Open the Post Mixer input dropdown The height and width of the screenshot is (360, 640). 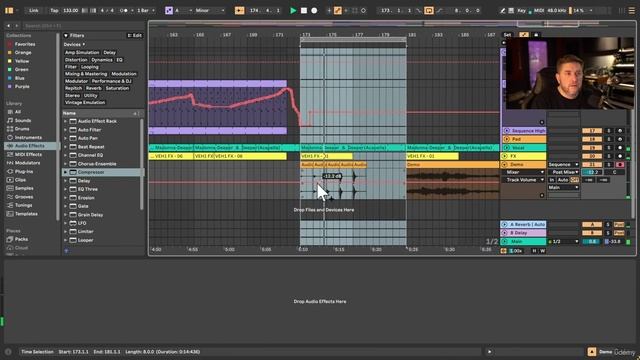coord(564,172)
